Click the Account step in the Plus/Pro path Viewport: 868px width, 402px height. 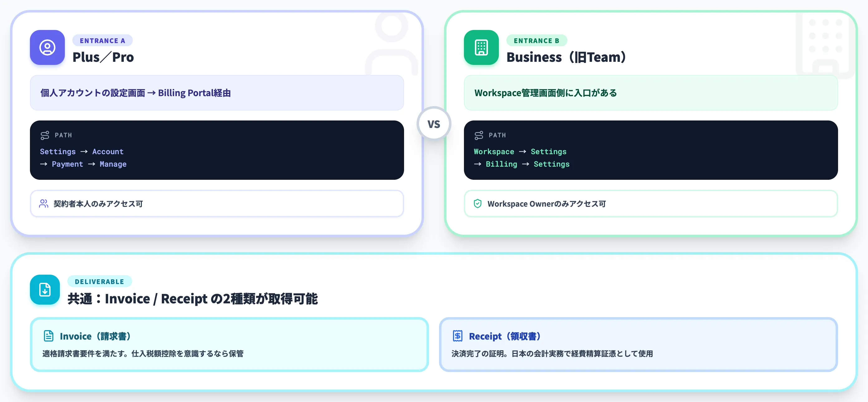click(108, 152)
